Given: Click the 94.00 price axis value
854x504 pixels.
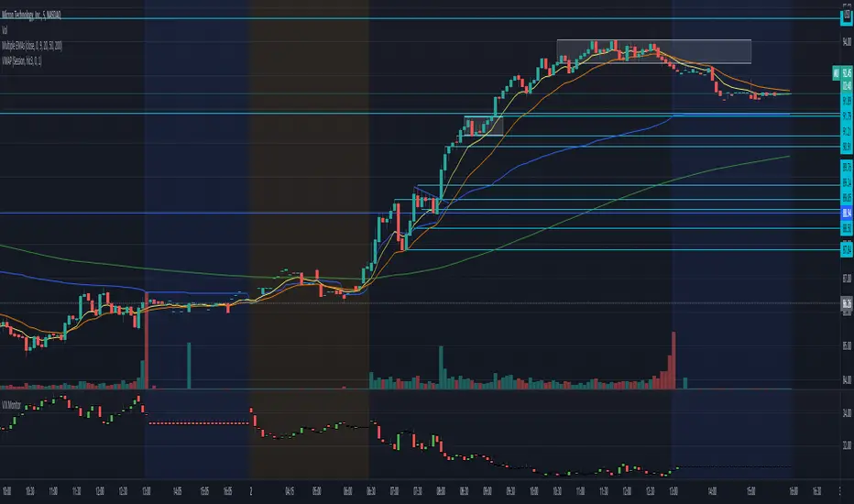Looking at the screenshot, I should tap(847, 42).
